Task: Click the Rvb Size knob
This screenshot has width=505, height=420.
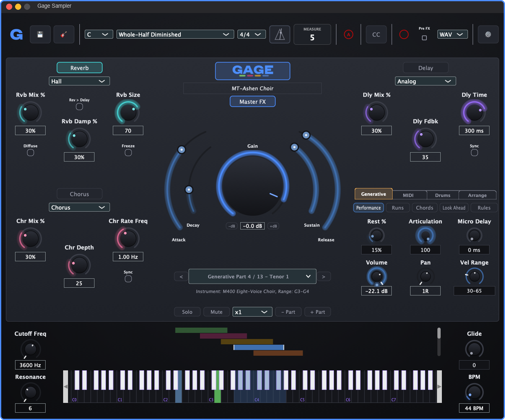Action: (x=128, y=113)
